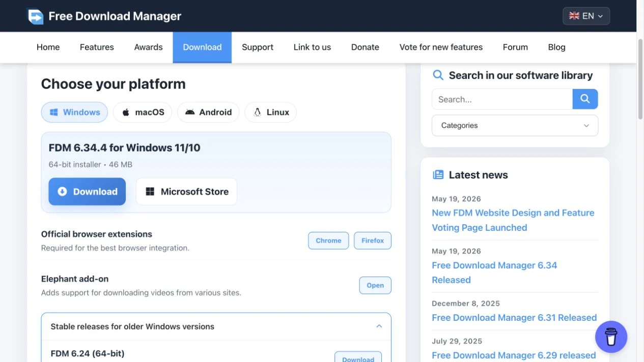Screen dimensions: 644x362
Task: Click the 'FDM 6.34.4 for Windows 11/10' heading
Action: pos(125,148)
